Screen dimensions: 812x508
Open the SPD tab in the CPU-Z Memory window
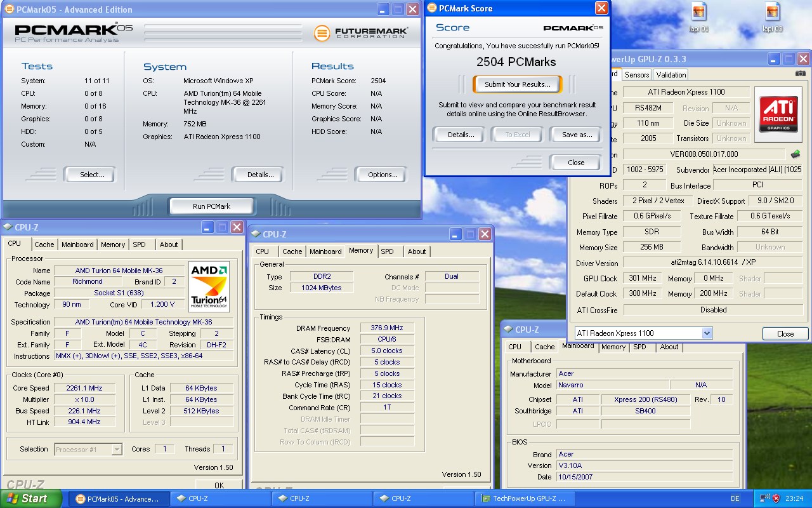(x=387, y=251)
